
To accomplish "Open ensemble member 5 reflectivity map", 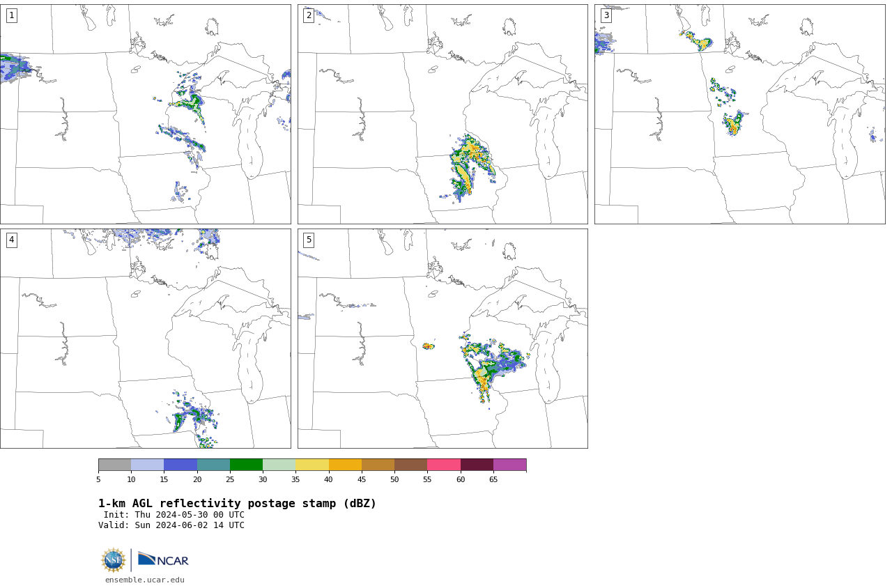I will (x=443, y=339).
